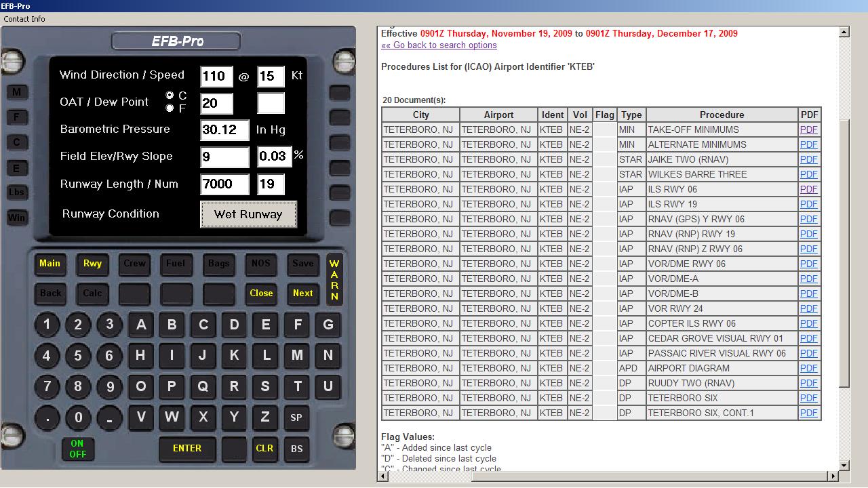Tap the letter A key
Screen dimensions: 868x488
pyautogui.click(x=141, y=325)
